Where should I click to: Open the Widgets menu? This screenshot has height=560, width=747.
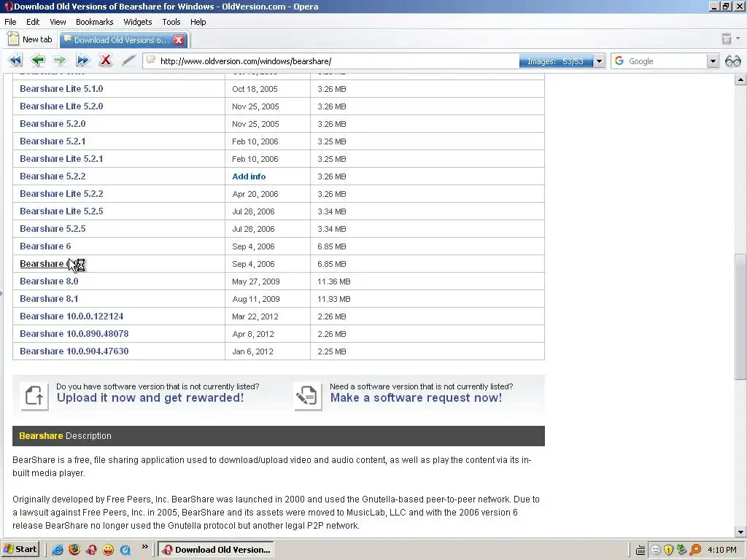[x=138, y=22]
